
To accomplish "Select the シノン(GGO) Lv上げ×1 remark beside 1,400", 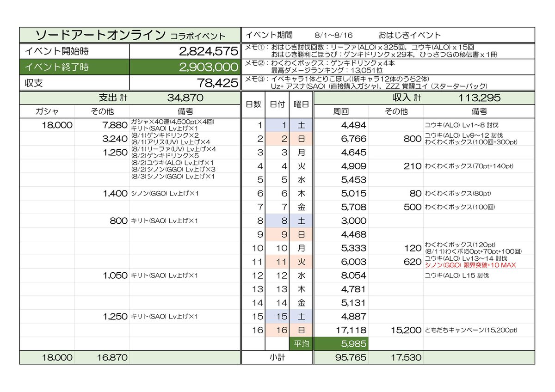I will pos(165,194).
